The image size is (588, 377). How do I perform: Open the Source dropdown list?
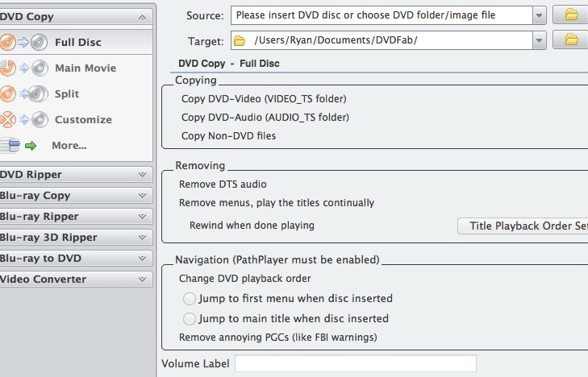pos(538,14)
